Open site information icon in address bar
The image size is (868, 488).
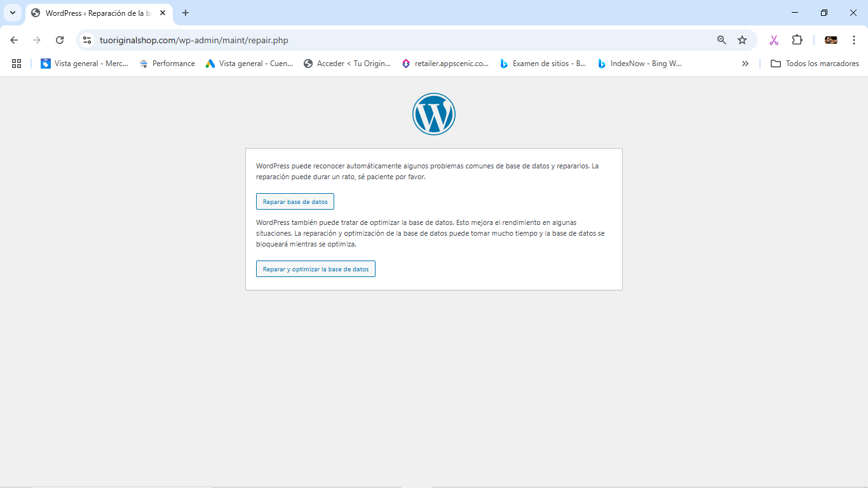87,40
